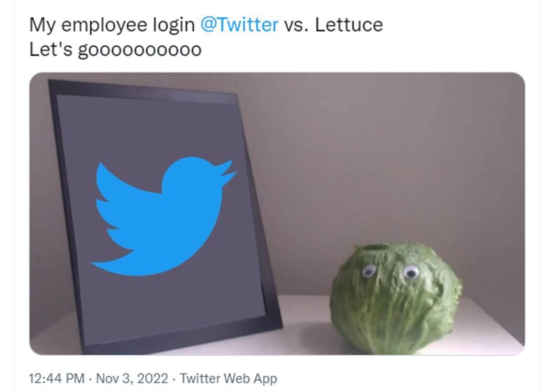547x392 pixels.
Task: Click the lettuce's right googly eye
Action: (x=411, y=272)
